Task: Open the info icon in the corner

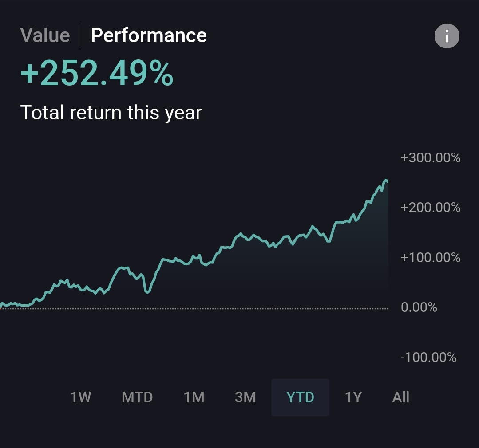Action: point(447,36)
